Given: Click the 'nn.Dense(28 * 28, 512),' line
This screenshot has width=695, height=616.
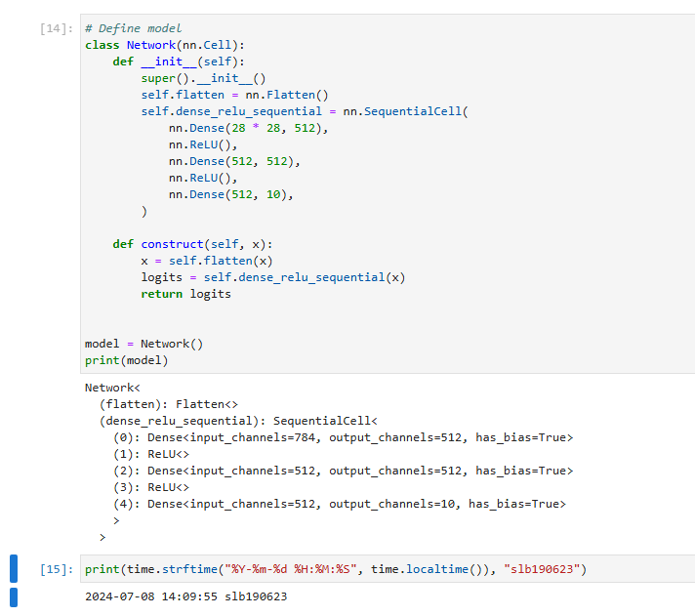Looking at the screenshot, I should click(x=248, y=128).
